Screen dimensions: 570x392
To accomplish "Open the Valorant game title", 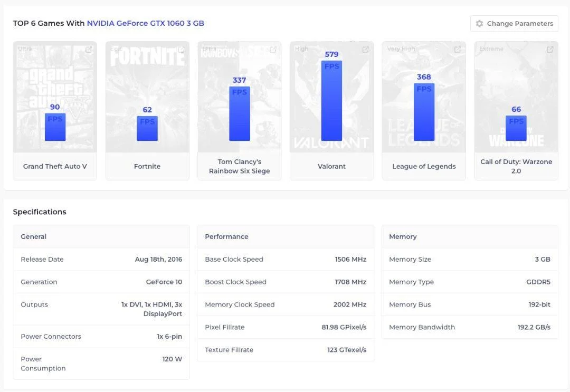I will (331, 166).
